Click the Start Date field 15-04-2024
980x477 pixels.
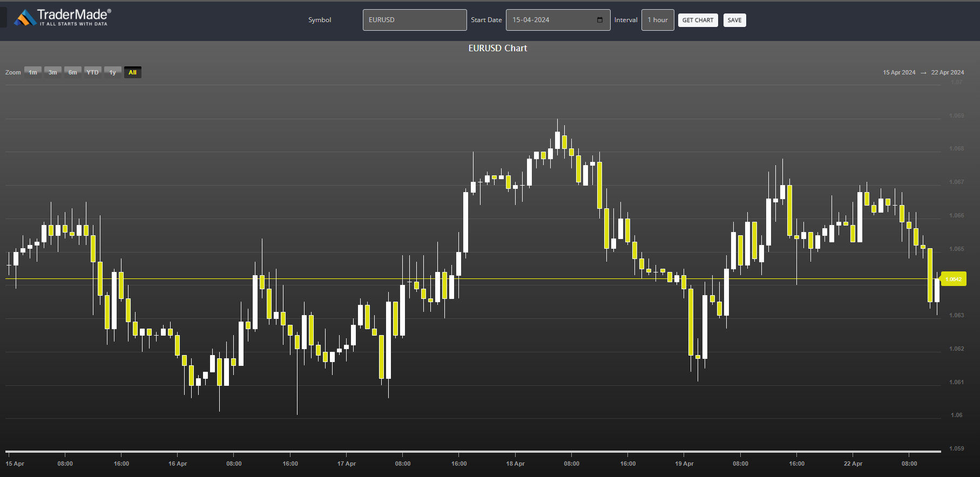tap(558, 20)
